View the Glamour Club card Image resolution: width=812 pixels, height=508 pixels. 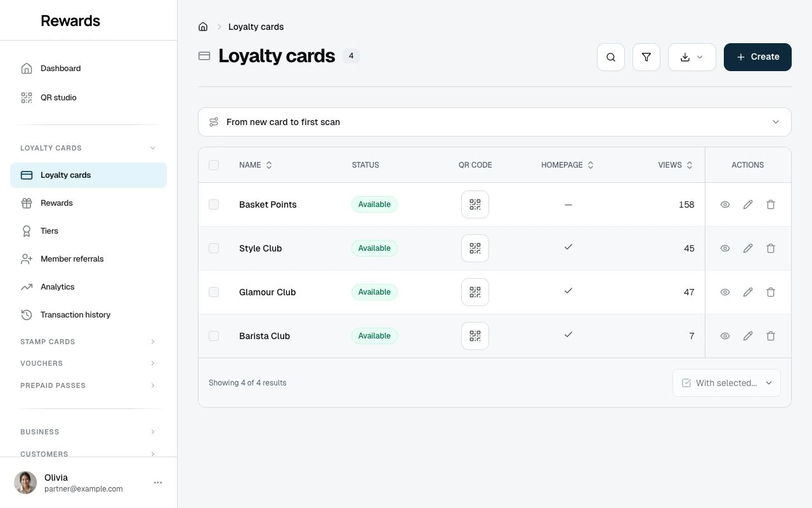(x=725, y=292)
